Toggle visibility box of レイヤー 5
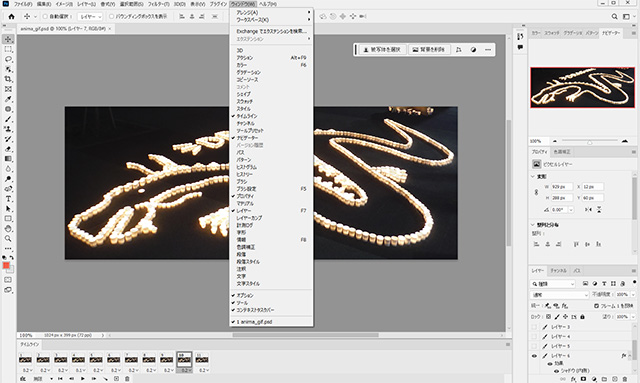Image resolution: width=640 pixels, height=383 pixels. pyautogui.click(x=534, y=346)
